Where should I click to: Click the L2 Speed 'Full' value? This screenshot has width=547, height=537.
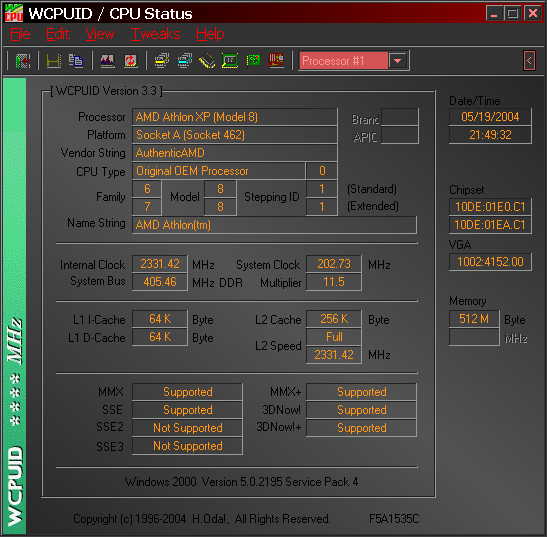(334, 337)
